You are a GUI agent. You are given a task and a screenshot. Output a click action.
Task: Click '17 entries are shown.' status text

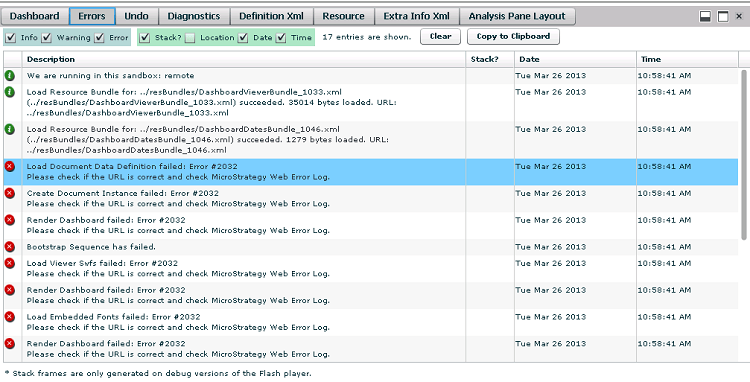tap(366, 37)
